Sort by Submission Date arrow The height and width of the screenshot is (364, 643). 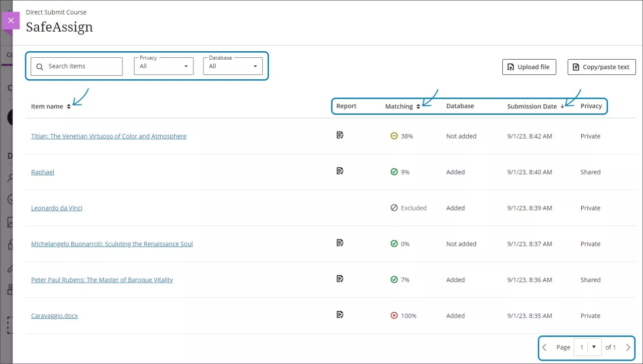pyautogui.click(x=562, y=106)
